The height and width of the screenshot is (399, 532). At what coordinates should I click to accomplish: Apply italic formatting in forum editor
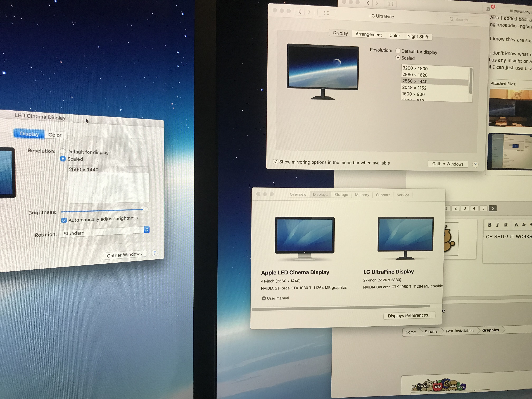click(x=498, y=225)
